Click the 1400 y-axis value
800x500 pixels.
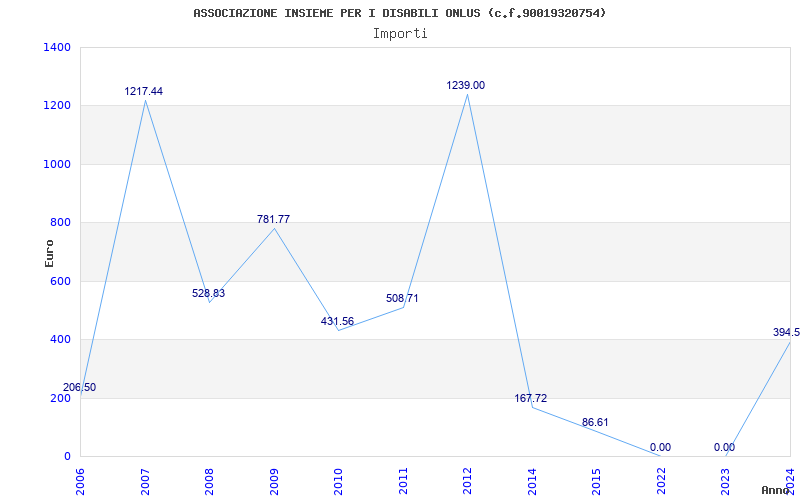coord(58,47)
